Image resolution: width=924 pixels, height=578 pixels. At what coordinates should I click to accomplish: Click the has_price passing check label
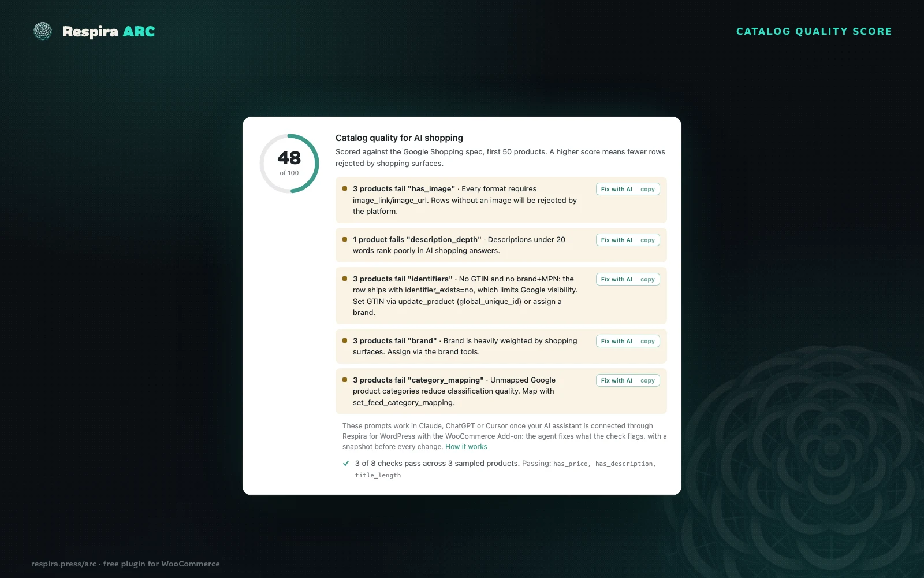coord(570,464)
